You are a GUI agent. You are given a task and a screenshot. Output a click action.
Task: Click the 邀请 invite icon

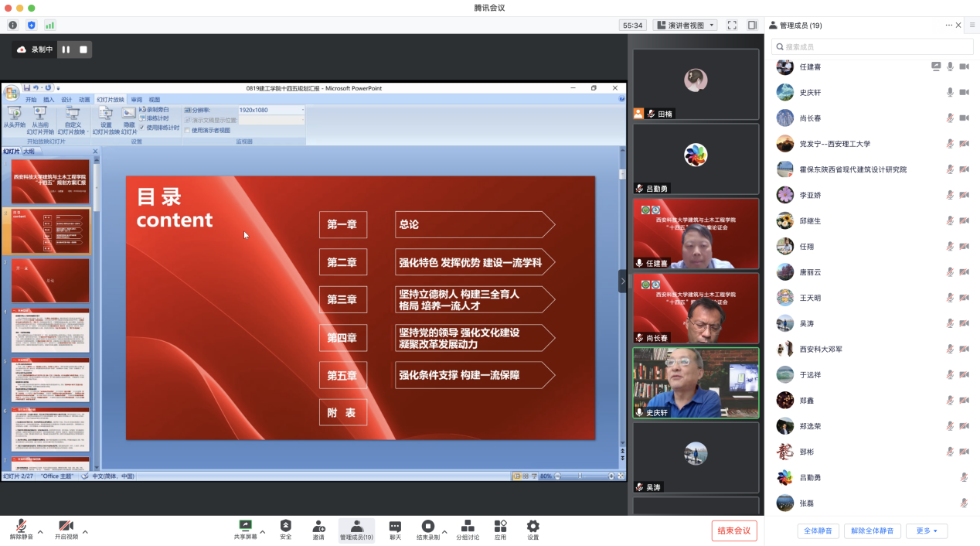(318, 526)
